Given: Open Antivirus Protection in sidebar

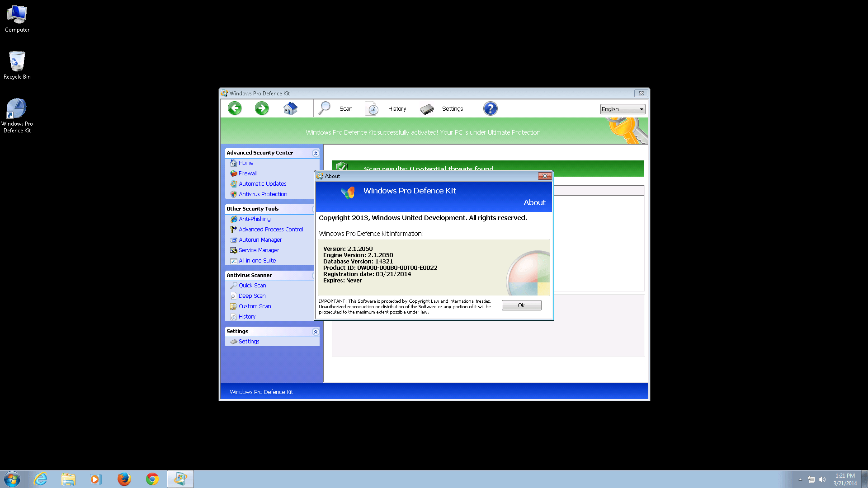Looking at the screenshot, I should tap(263, 194).
